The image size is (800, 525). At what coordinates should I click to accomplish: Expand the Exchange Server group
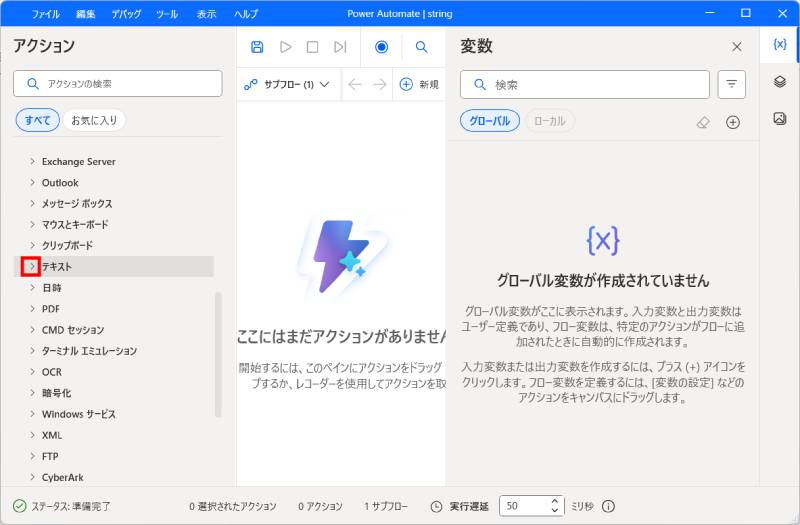(33, 161)
